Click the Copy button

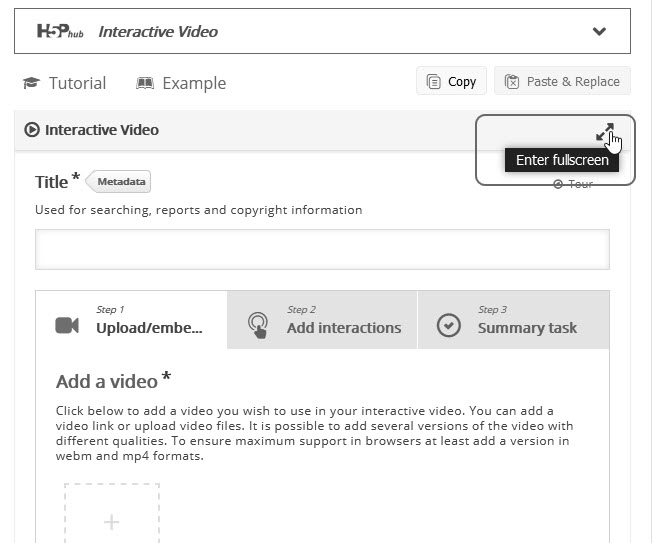coord(451,81)
